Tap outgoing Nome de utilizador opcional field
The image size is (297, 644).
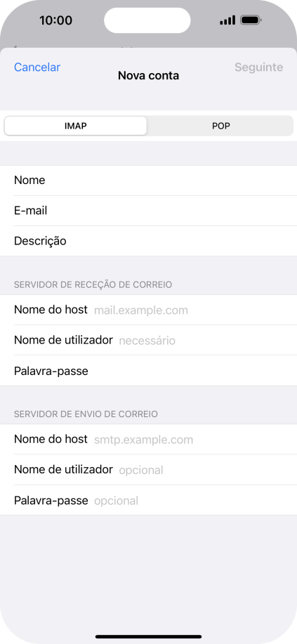coord(148,470)
